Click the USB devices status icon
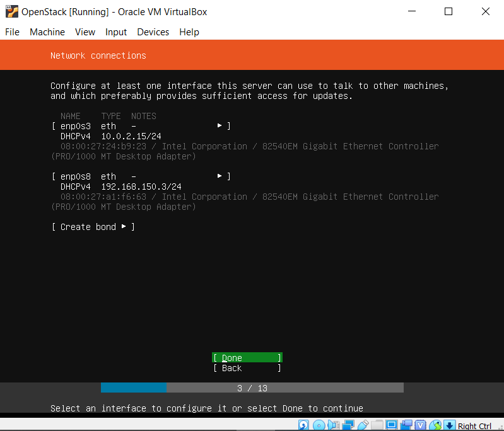 (363, 425)
